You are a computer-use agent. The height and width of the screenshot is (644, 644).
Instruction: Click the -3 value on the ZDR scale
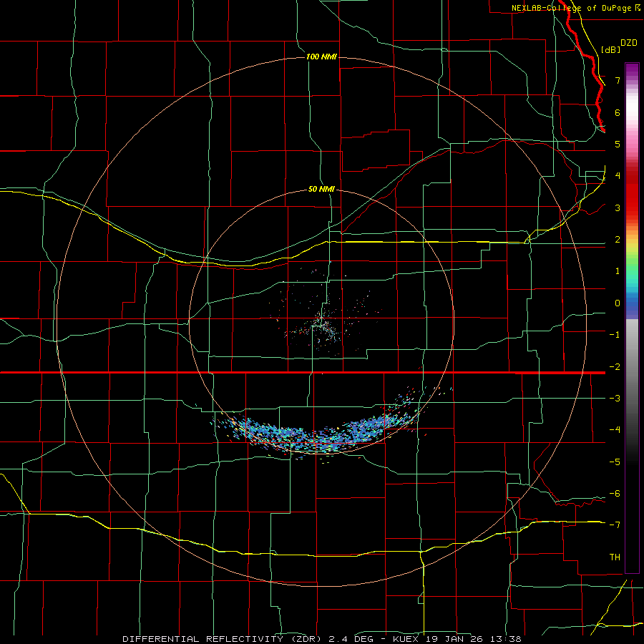point(615,399)
